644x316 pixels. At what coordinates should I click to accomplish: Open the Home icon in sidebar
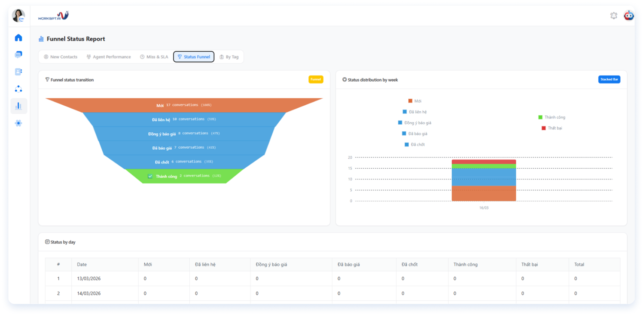(18, 38)
